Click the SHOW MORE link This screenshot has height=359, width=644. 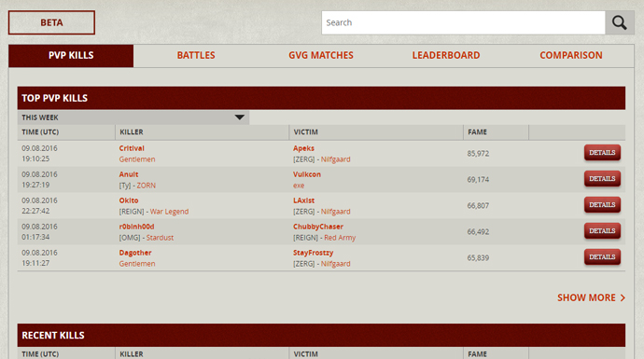pos(591,297)
